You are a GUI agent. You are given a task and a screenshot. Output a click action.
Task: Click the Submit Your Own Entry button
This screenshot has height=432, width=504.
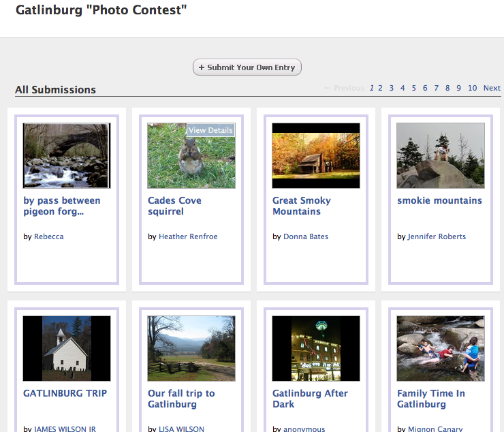pyautogui.click(x=247, y=67)
